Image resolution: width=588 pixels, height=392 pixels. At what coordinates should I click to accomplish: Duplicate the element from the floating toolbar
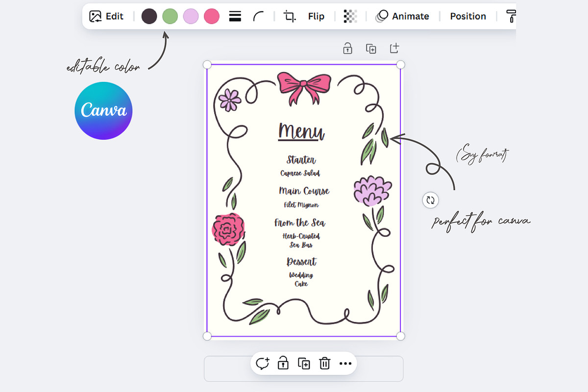[x=304, y=364]
